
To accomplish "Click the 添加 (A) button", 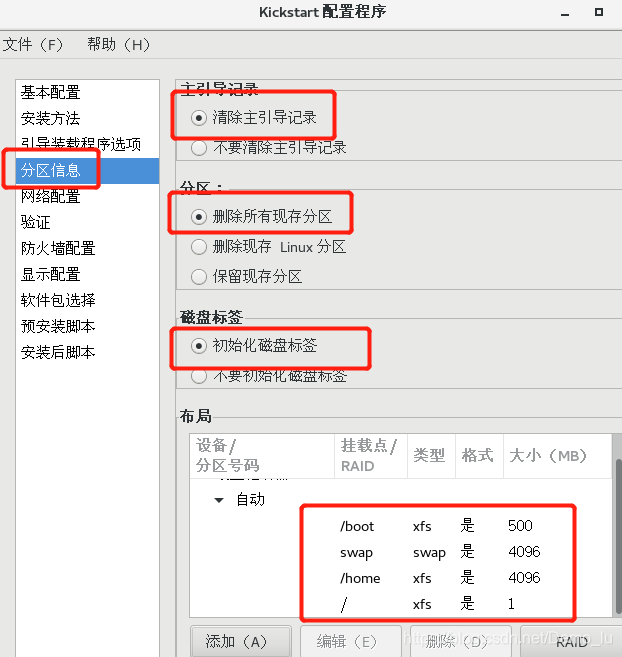I will pos(241,641).
